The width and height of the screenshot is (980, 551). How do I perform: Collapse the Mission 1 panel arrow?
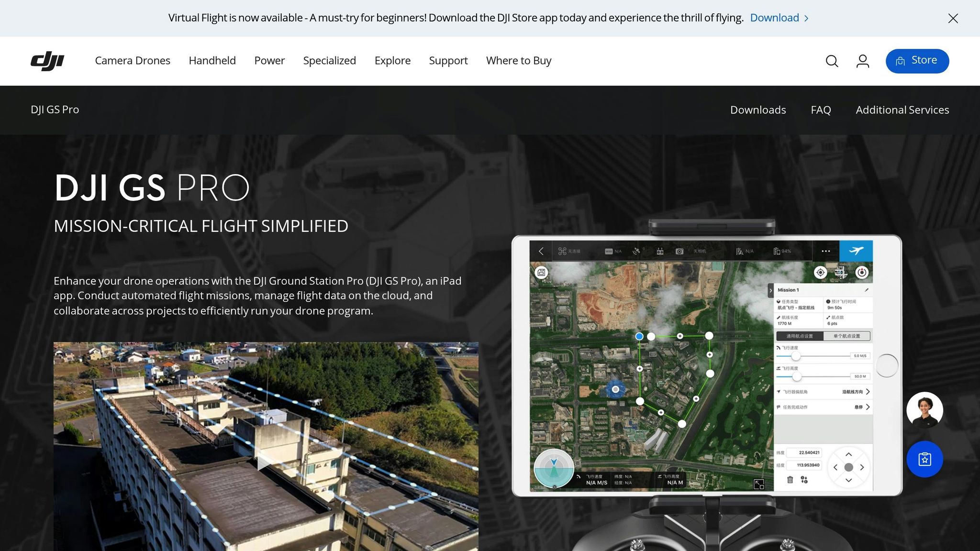[x=770, y=290]
